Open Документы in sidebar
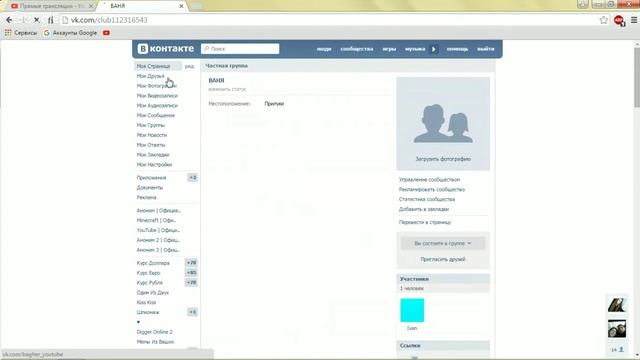 [149, 187]
